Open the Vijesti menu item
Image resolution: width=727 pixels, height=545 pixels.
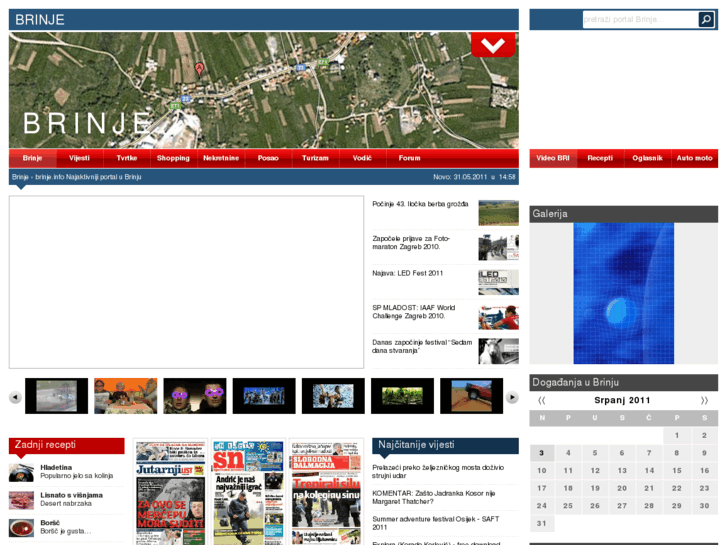point(79,158)
